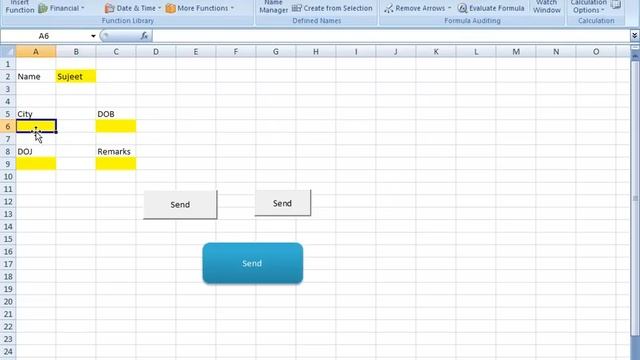
Task: Expand the formula bar chevron
Action: [634, 36]
